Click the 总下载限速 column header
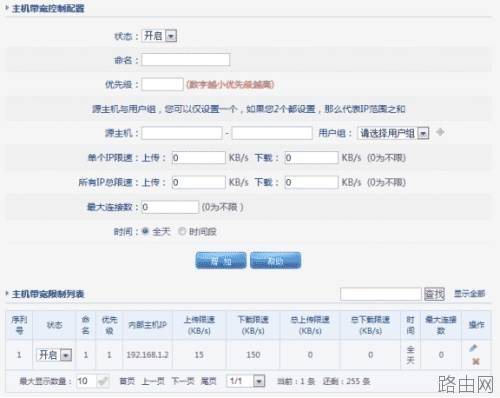 point(370,325)
